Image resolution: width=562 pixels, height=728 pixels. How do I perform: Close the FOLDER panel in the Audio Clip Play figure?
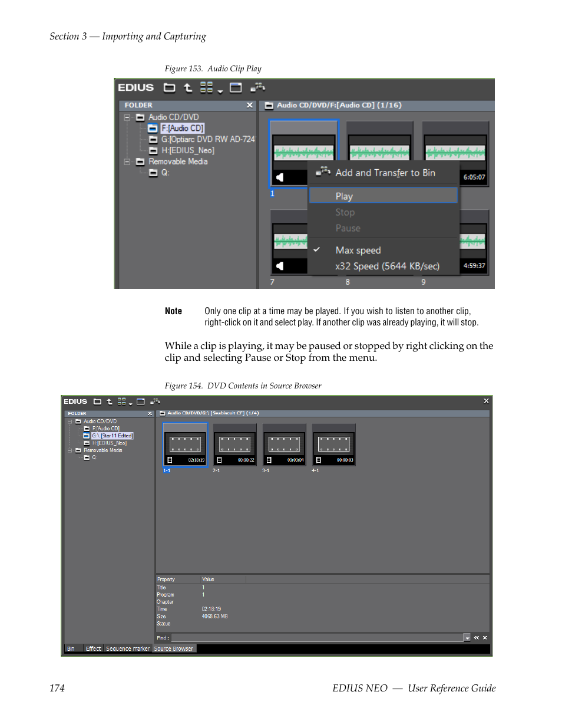tap(250, 105)
